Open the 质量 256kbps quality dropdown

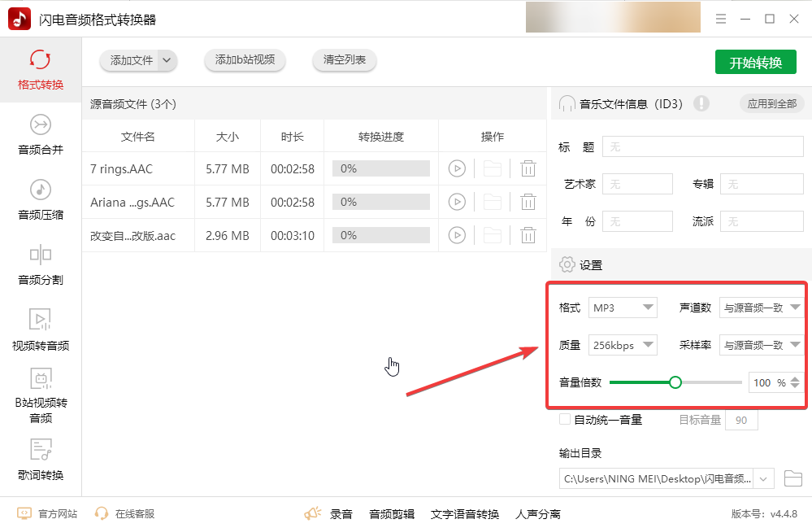click(x=623, y=345)
